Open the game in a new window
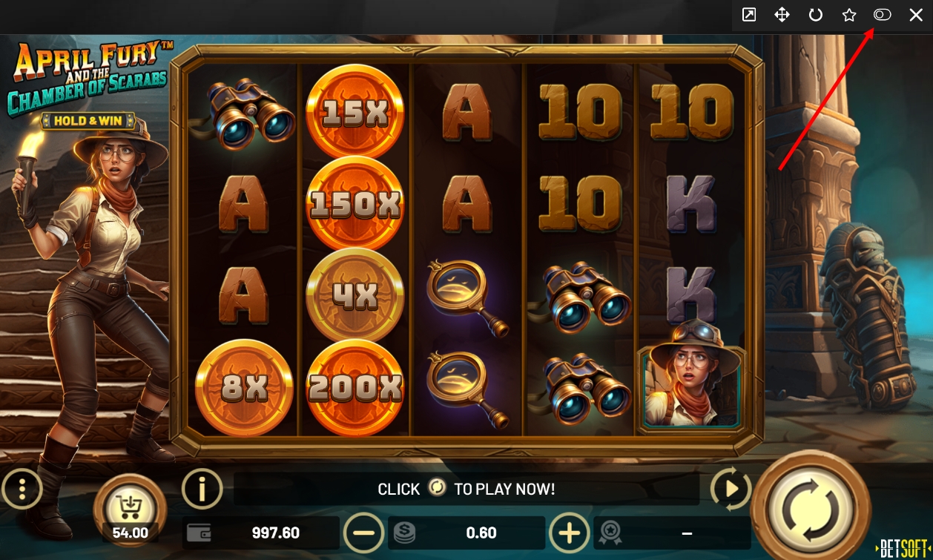 click(x=749, y=15)
